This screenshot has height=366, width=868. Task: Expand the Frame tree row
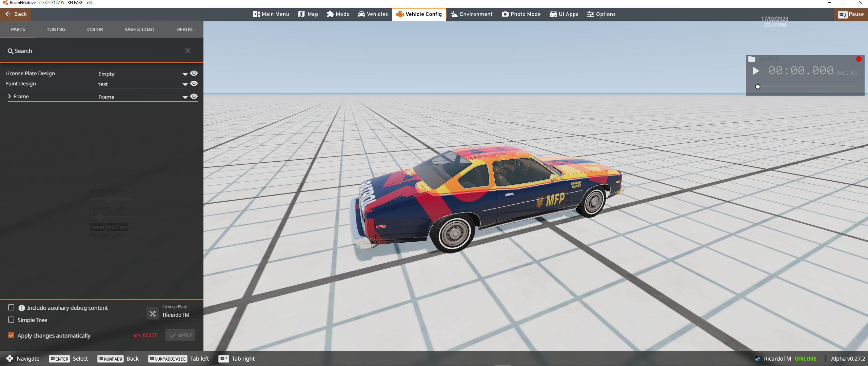pos(9,96)
